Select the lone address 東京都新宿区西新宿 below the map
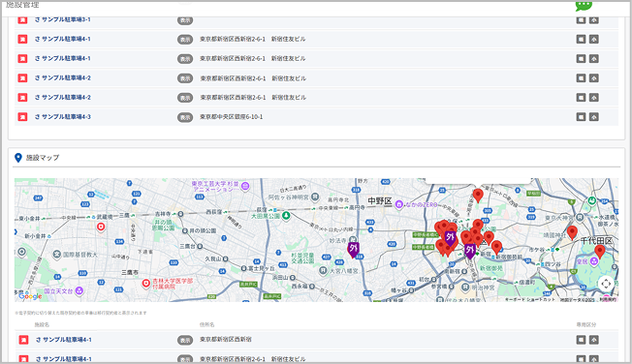Screen dimensions: 632x364 226,340
